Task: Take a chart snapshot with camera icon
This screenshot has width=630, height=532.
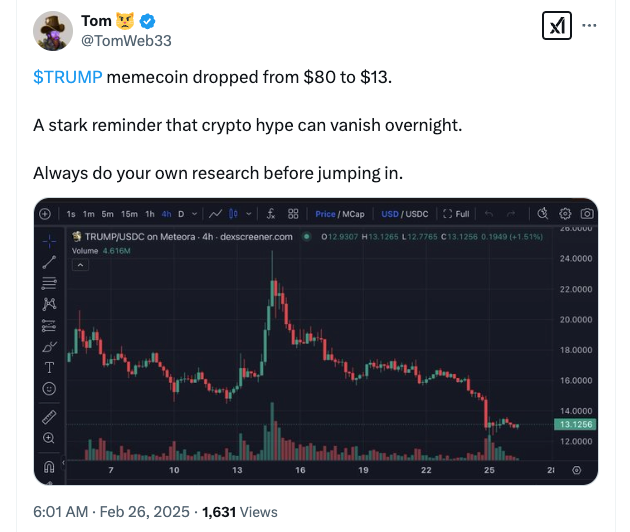Action: [587, 214]
